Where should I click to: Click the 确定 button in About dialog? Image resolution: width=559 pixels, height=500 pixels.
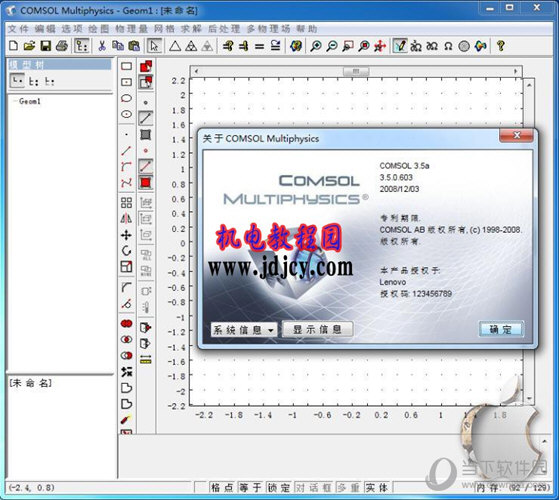pyautogui.click(x=501, y=329)
